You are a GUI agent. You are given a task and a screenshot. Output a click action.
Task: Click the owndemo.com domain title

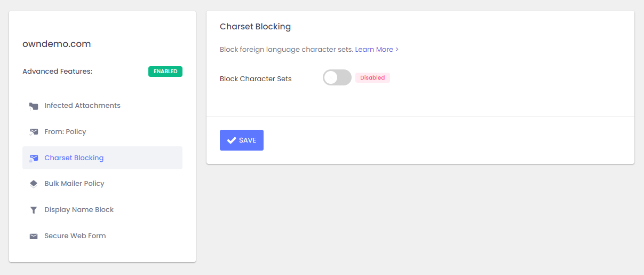click(57, 44)
